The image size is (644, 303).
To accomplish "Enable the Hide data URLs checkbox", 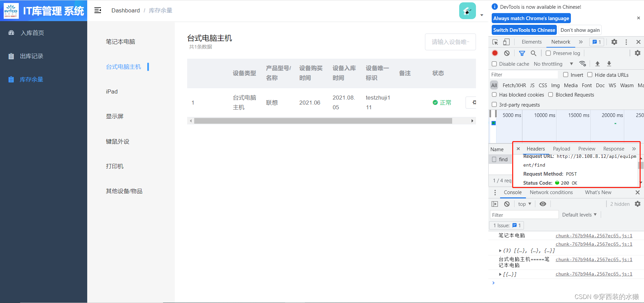I will (x=590, y=75).
